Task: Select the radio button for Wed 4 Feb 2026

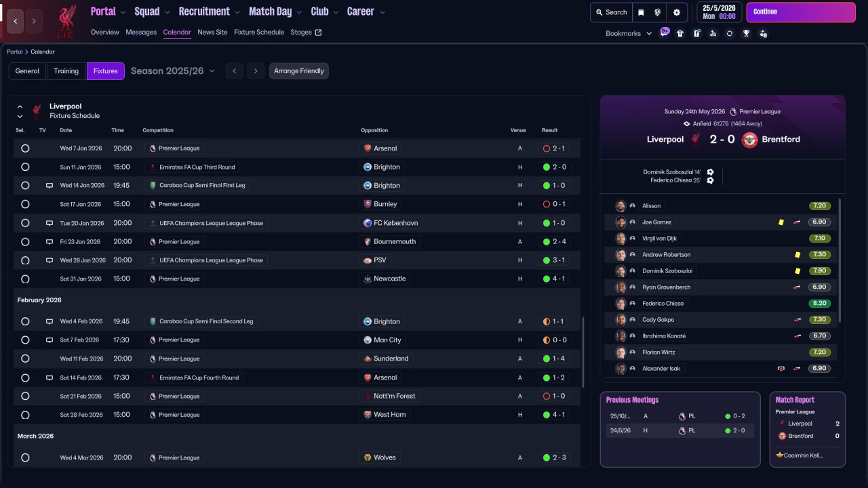Action: pos(25,321)
